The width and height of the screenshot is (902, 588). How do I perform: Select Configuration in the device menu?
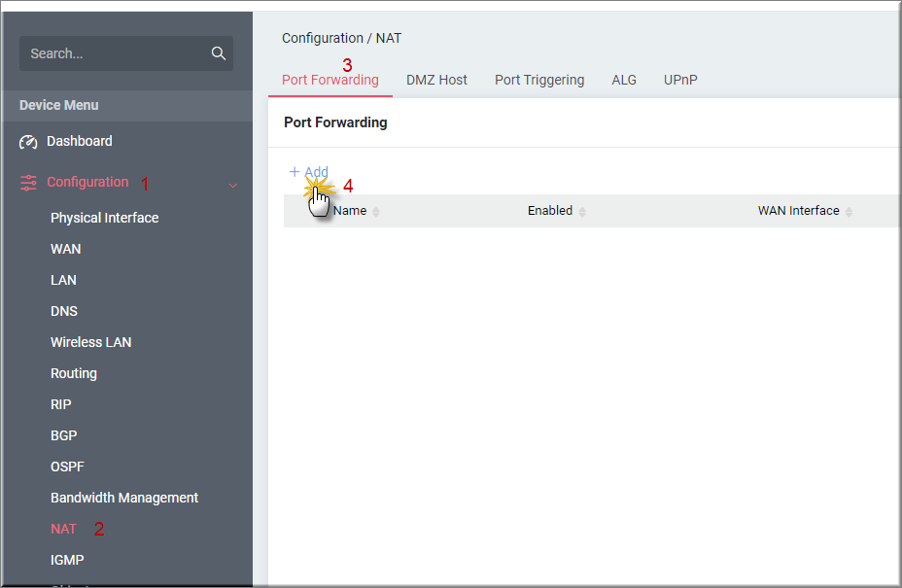(87, 182)
